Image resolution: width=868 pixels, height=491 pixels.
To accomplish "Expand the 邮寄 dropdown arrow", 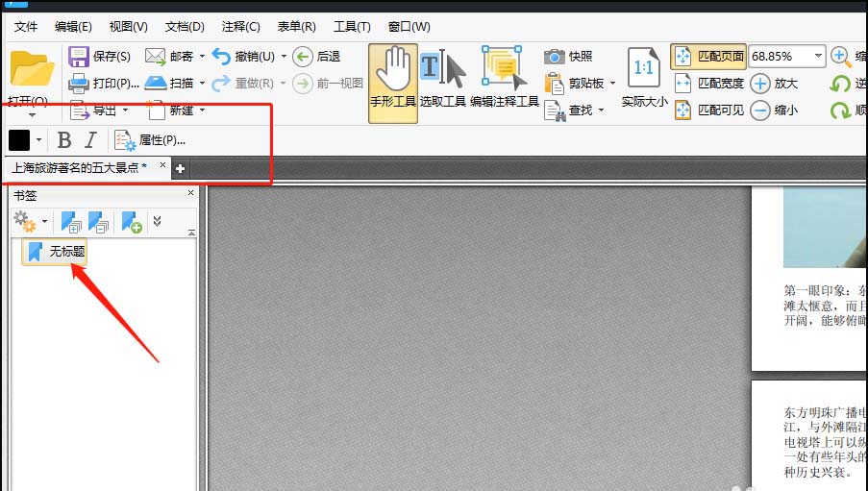I will click(202, 57).
